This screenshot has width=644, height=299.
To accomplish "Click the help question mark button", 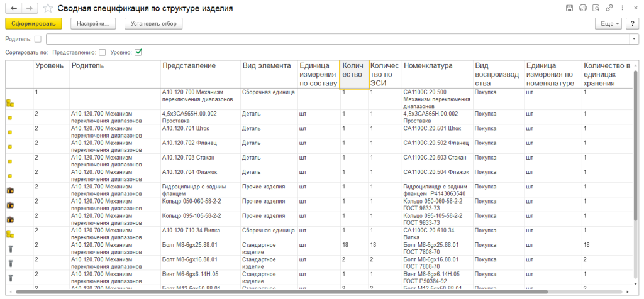I will pos(633,23).
